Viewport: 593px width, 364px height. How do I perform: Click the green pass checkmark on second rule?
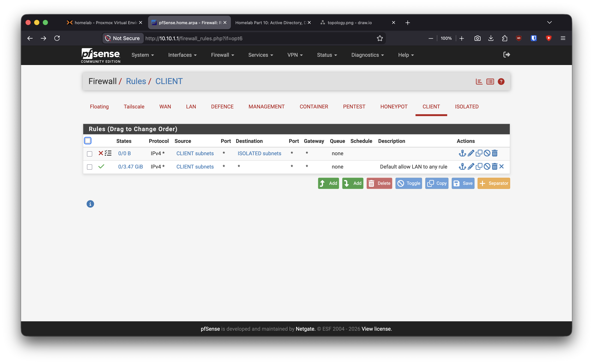coord(101,166)
